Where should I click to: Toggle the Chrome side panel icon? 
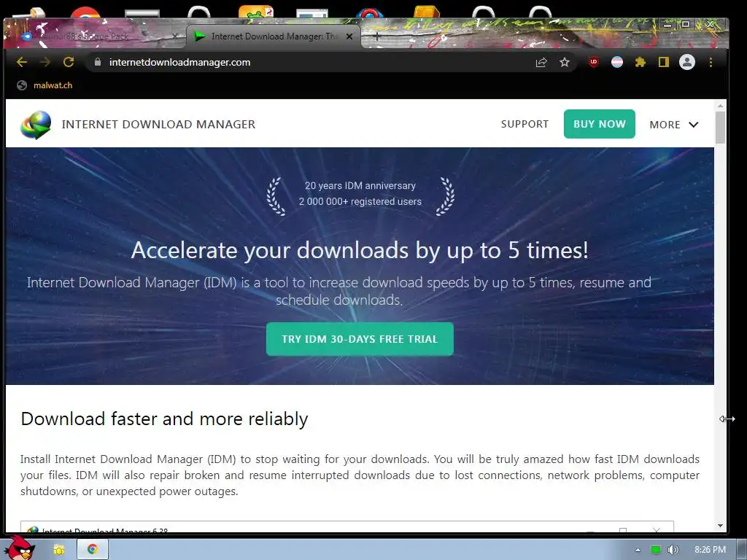[x=664, y=62]
